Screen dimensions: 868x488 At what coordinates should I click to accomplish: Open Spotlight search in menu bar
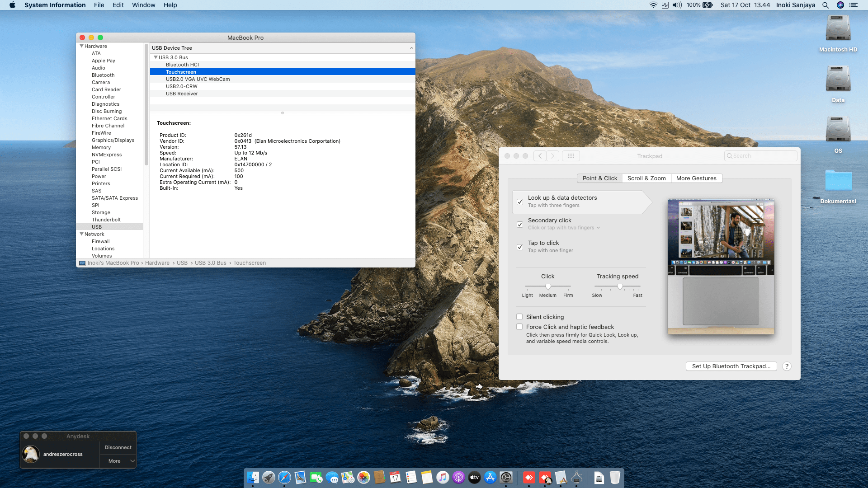point(826,5)
